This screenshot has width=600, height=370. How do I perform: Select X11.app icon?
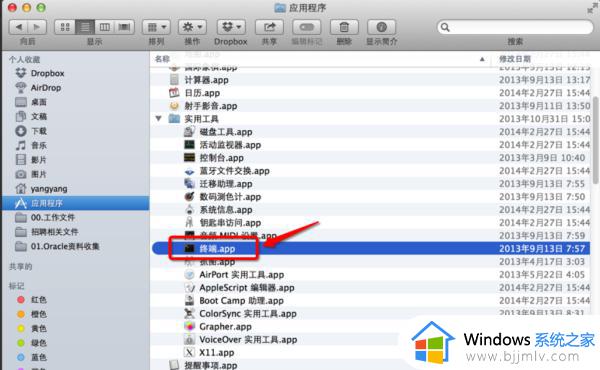pyautogui.click(x=189, y=352)
